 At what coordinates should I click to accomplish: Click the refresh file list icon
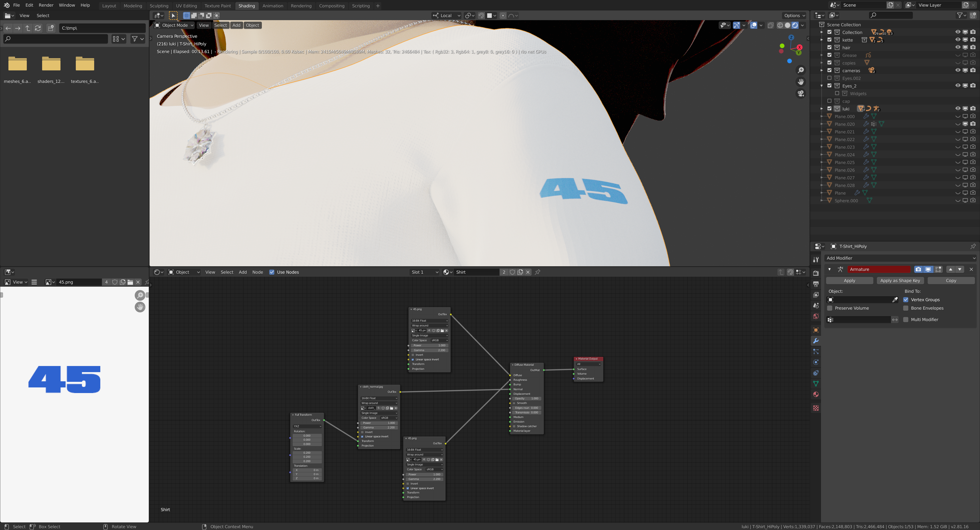pos(38,28)
